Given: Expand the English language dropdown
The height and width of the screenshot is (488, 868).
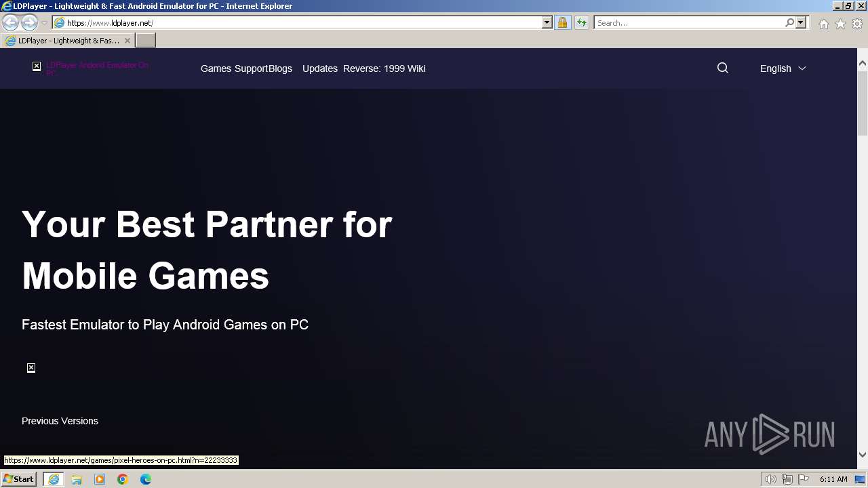Looking at the screenshot, I should point(783,68).
